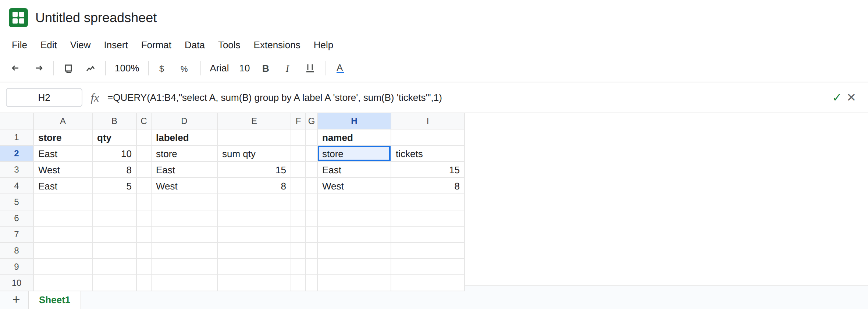Select column G header
868x309 pixels.
coord(312,121)
